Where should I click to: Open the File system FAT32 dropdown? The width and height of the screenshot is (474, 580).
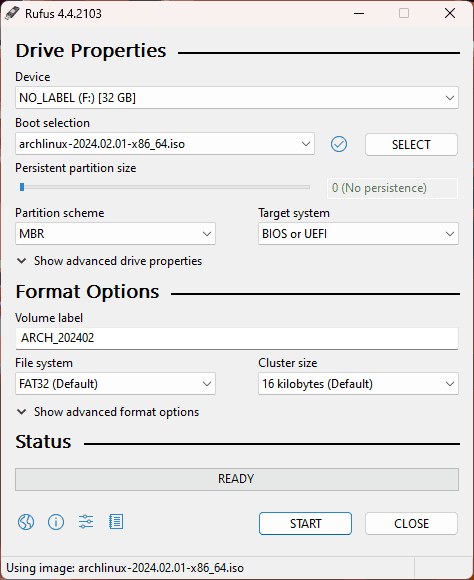click(x=115, y=384)
